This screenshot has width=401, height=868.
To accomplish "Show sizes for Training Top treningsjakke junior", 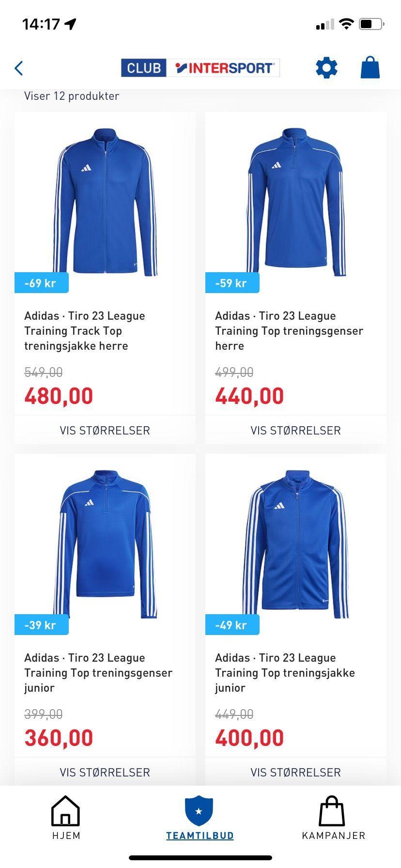I will point(296,772).
